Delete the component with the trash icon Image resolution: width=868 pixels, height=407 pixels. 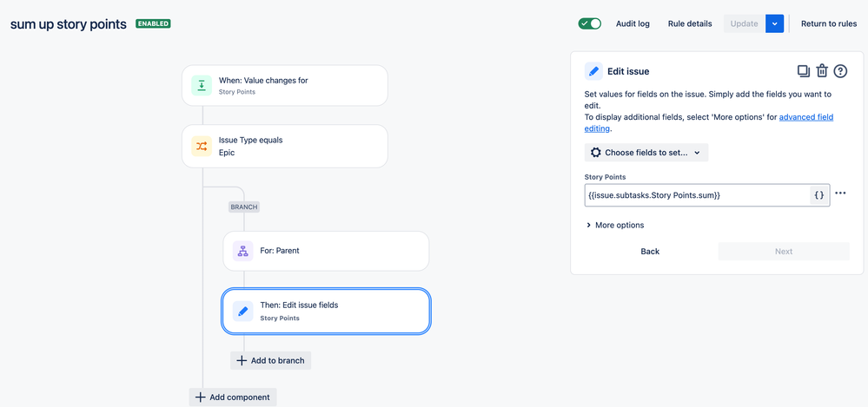[x=822, y=71]
